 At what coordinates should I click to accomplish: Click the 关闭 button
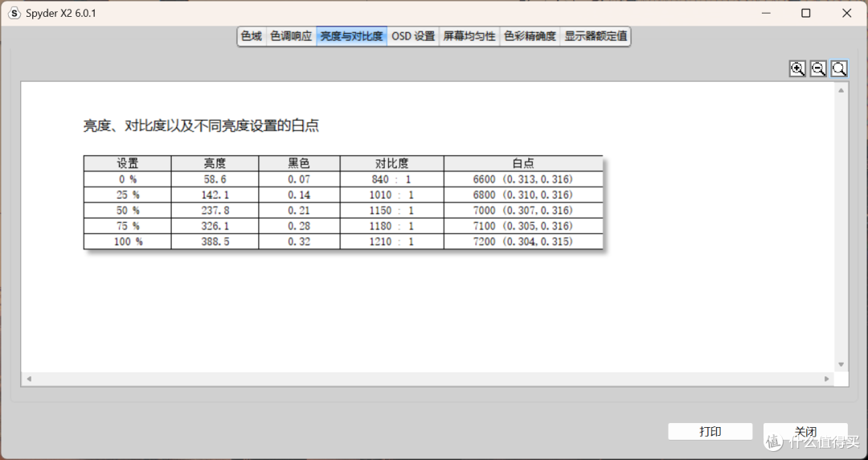[x=805, y=432]
